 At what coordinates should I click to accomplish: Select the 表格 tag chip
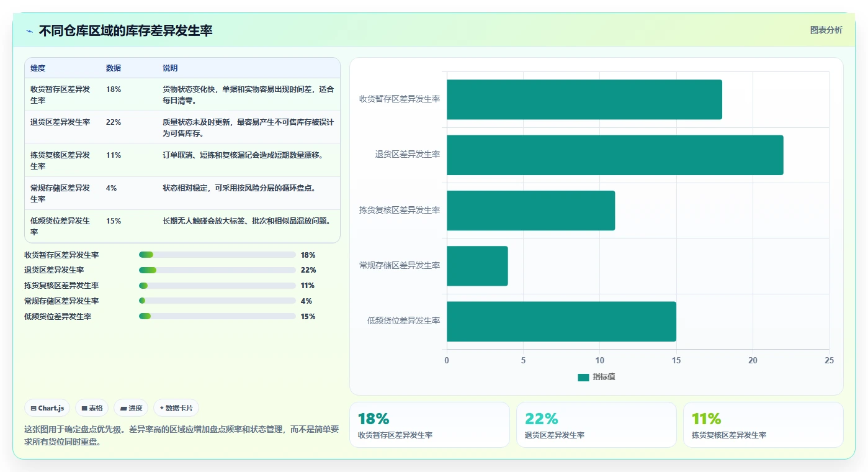[x=92, y=408]
